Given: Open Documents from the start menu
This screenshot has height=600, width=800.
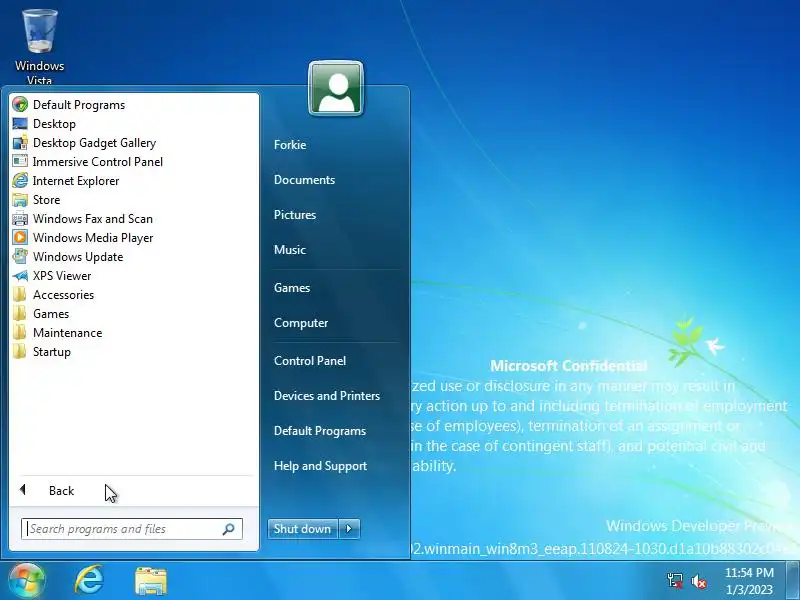Looking at the screenshot, I should tap(305, 180).
